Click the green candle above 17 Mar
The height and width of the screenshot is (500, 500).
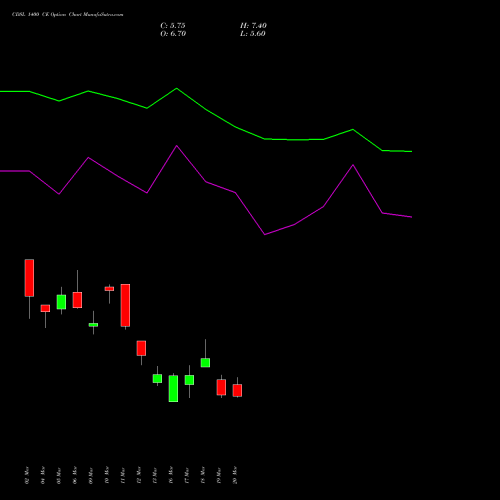pos(189,380)
